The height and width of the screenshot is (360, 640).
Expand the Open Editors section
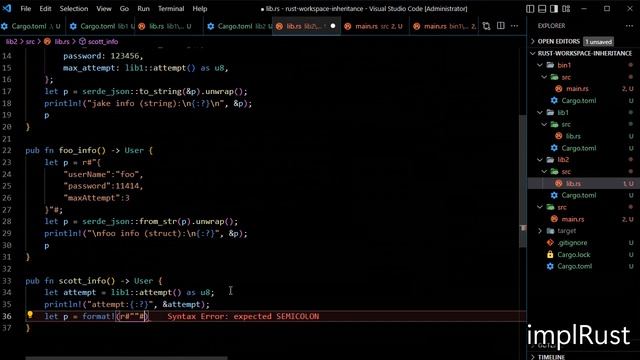(559, 41)
